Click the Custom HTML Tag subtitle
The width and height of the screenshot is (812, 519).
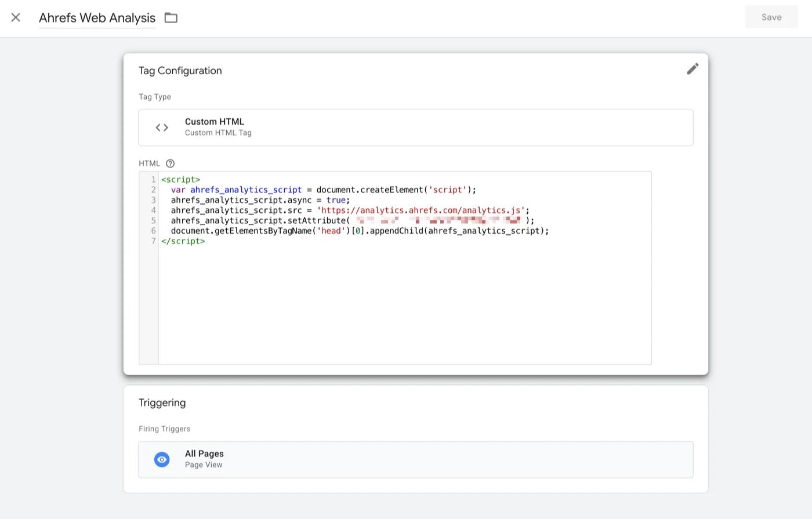(x=218, y=133)
